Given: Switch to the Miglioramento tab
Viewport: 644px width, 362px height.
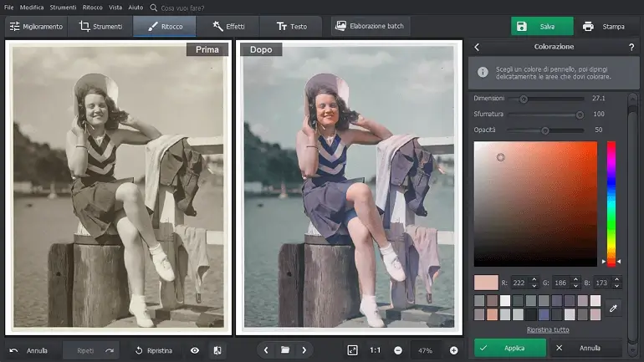Looking at the screenshot, I should [36, 26].
